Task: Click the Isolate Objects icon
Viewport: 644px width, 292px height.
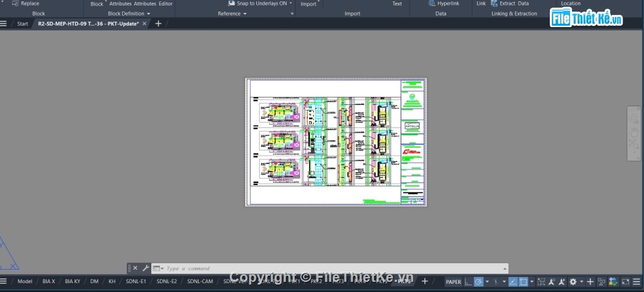Action: (602, 282)
